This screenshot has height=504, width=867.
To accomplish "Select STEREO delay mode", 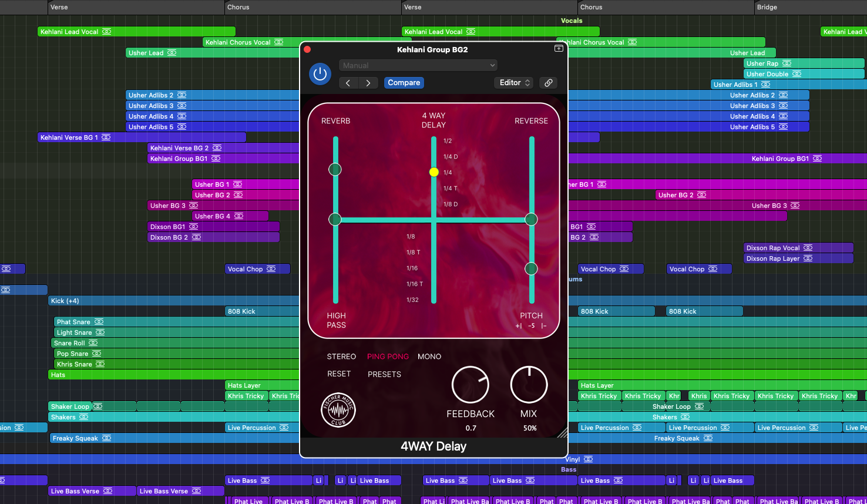I will (341, 357).
